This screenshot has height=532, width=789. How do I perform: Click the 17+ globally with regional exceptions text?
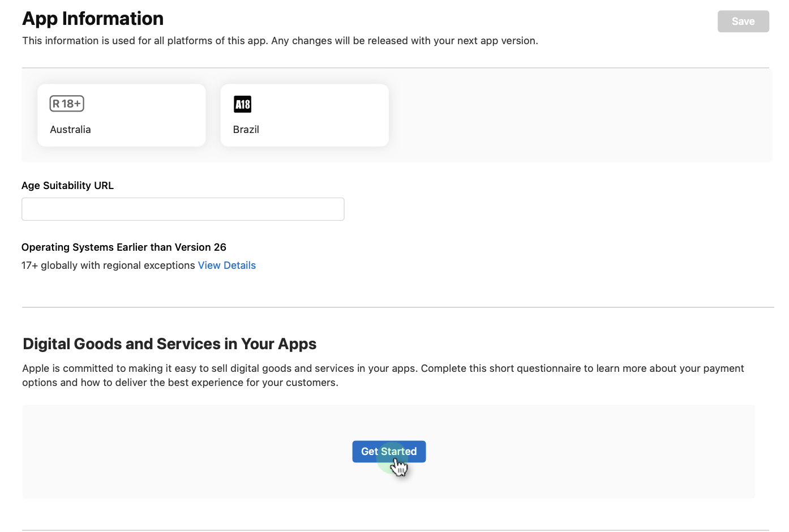(108, 265)
